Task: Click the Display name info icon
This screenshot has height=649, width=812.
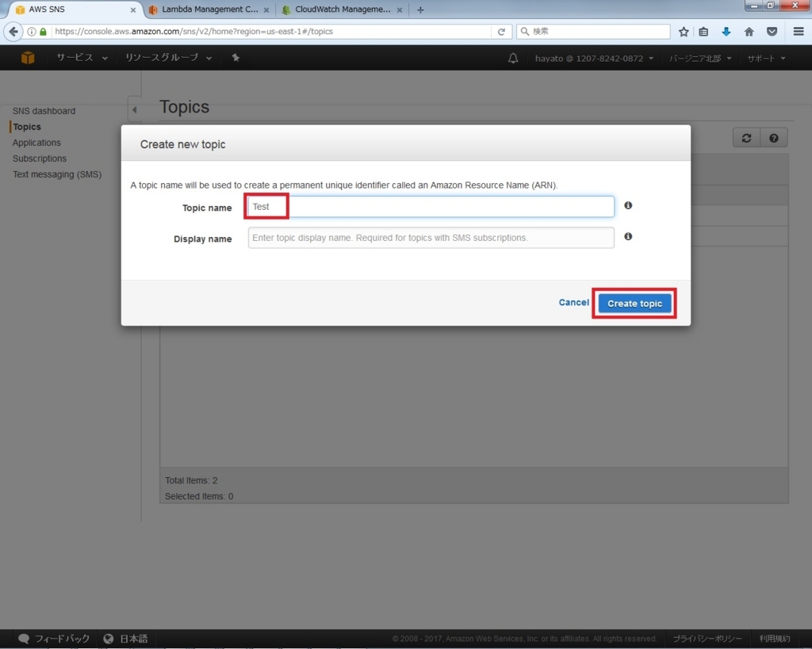Action: point(628,236)
